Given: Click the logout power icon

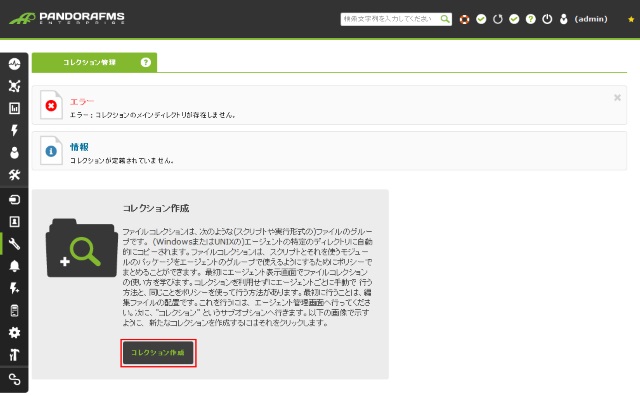Looking at the screenshot, I should [x=547, y=19].
